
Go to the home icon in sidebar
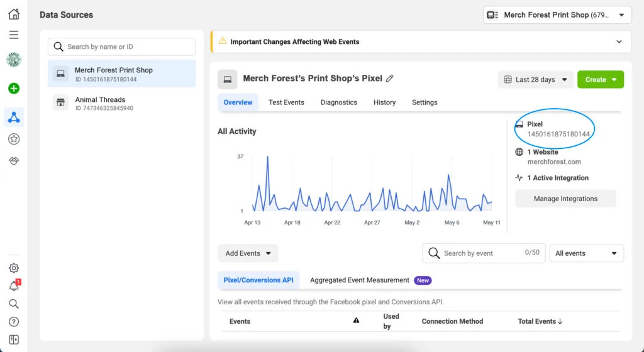(x=14, y=14)
